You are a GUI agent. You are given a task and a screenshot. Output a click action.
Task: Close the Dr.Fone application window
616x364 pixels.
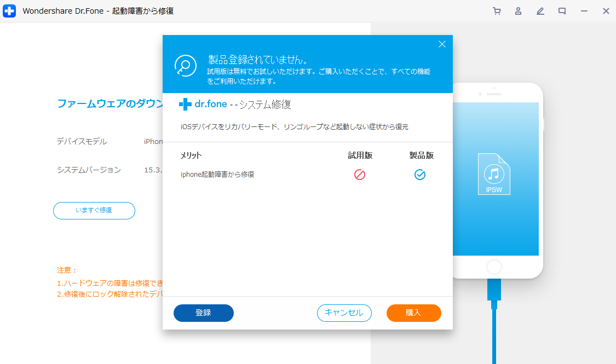tap(606, 11)
